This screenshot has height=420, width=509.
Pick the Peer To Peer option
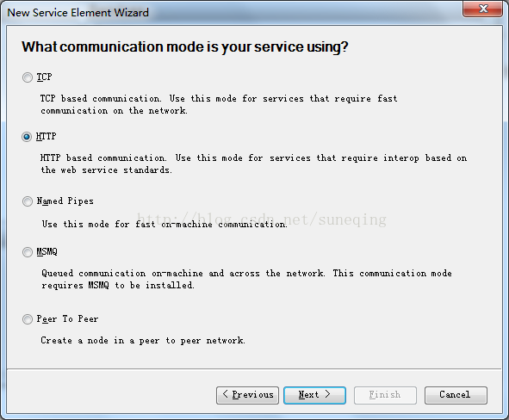28,319
